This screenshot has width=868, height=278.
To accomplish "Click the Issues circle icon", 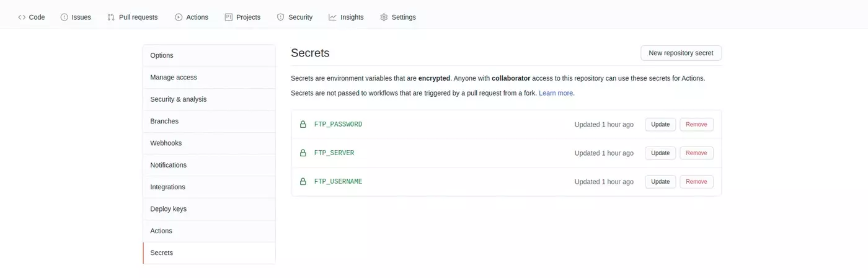I will (64, 17).
